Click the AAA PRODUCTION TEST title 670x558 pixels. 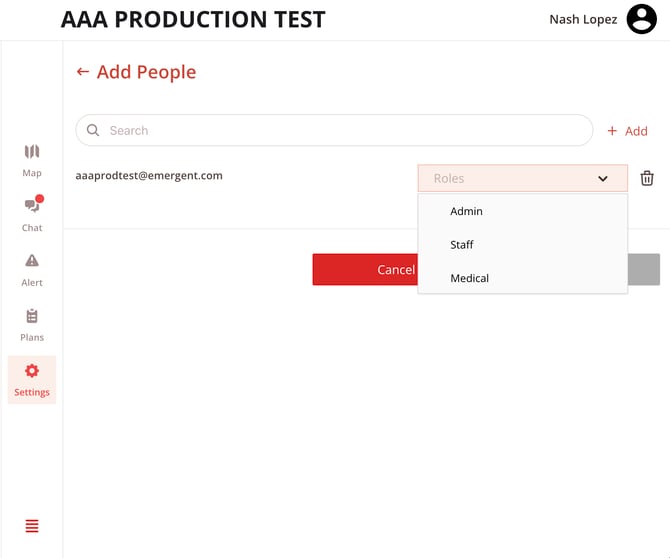tap(193, 20)
